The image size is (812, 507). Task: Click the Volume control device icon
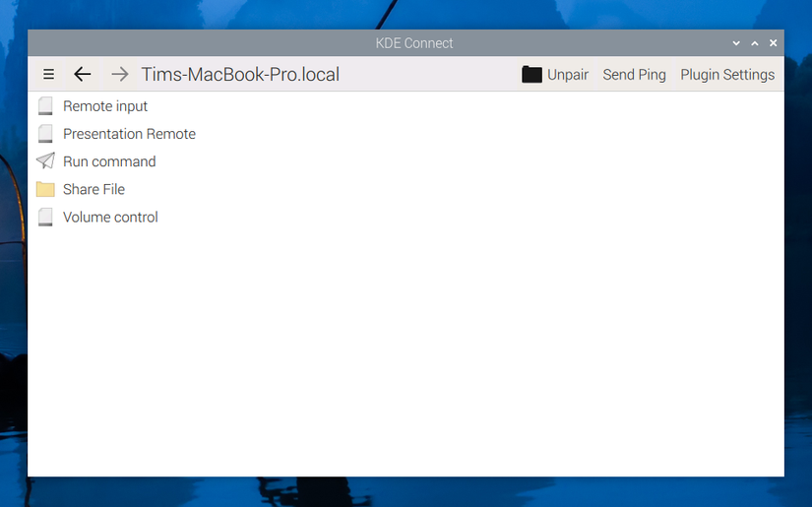pyautogui.click(x=45, y=217)
